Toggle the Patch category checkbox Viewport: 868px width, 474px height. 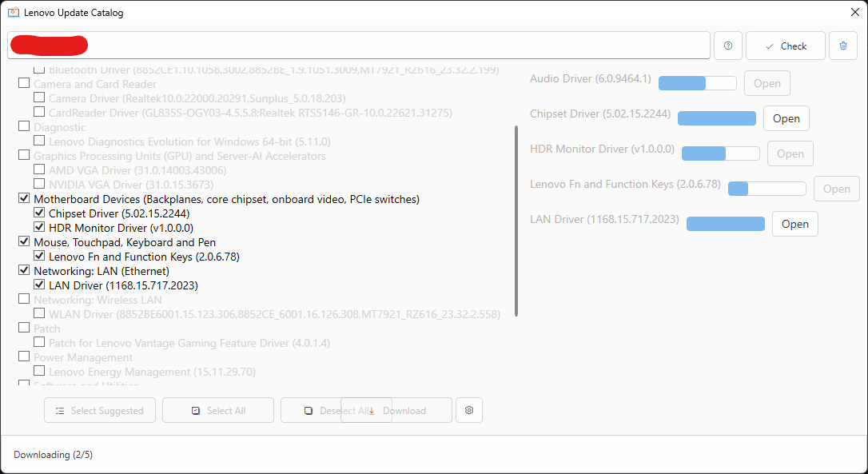[x=24, y=328]
